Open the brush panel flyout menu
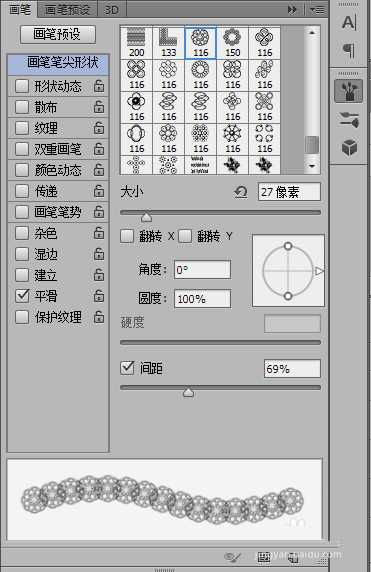Screen dimensions: 371x572 317,10
